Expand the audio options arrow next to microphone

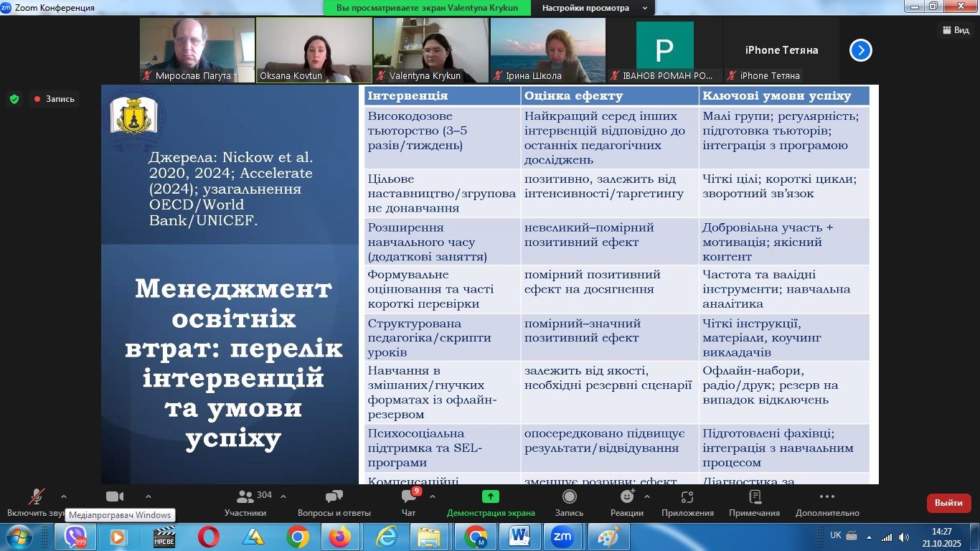[x=64, y=496]
